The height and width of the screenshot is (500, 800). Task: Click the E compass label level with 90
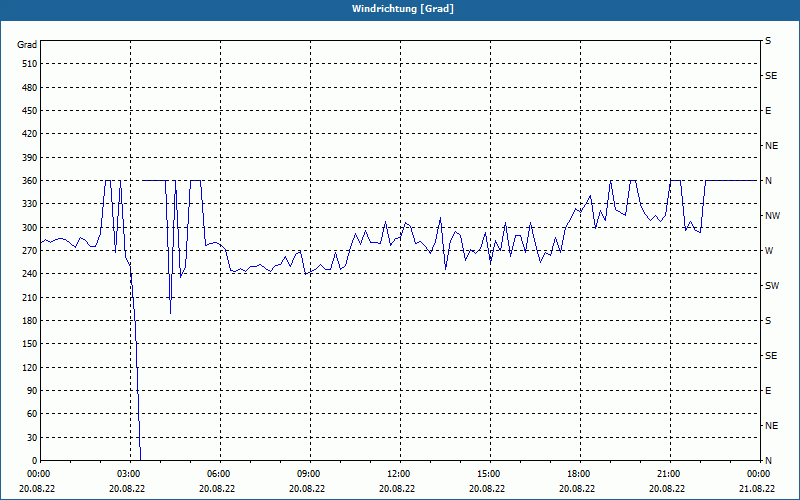tap(768, 391)
